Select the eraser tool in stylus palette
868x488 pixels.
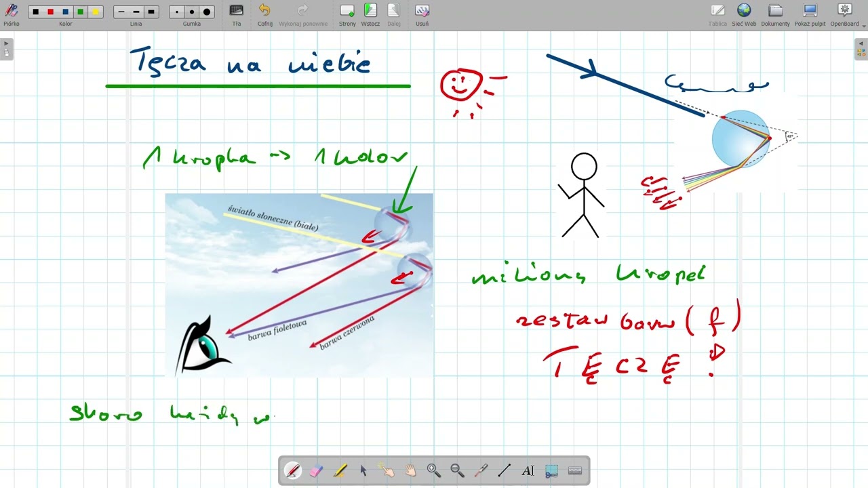click(317, 470)
